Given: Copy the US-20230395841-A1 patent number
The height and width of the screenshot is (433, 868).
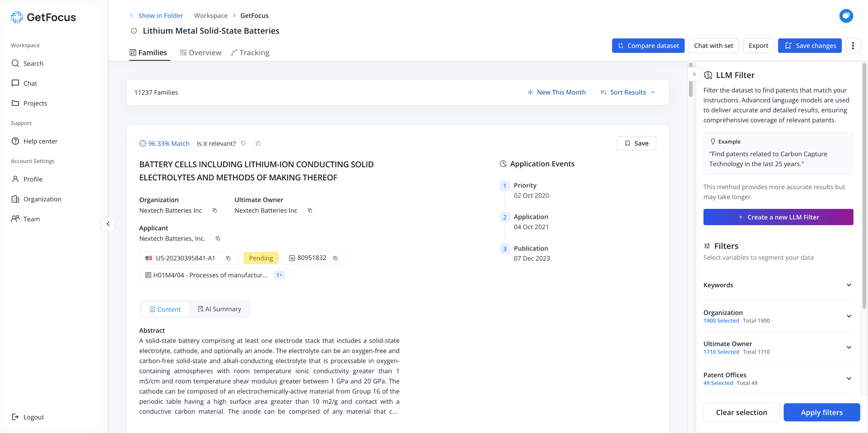Looking at the screenshot, I should pyautogui.click(x=228, y=258).
